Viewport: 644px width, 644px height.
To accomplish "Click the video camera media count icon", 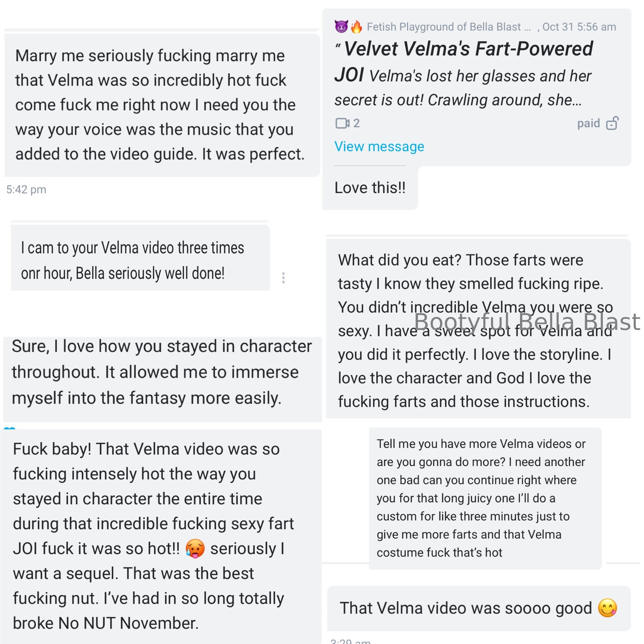I will (342, 123).
